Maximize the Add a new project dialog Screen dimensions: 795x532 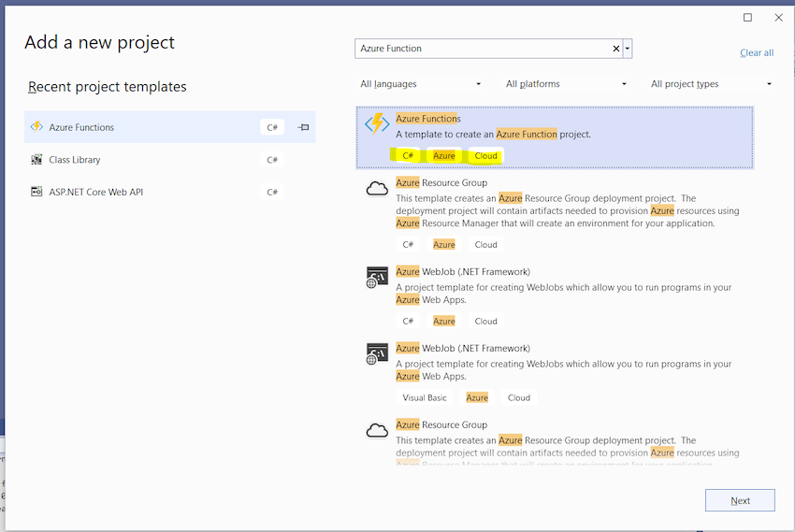coord(747,18)
